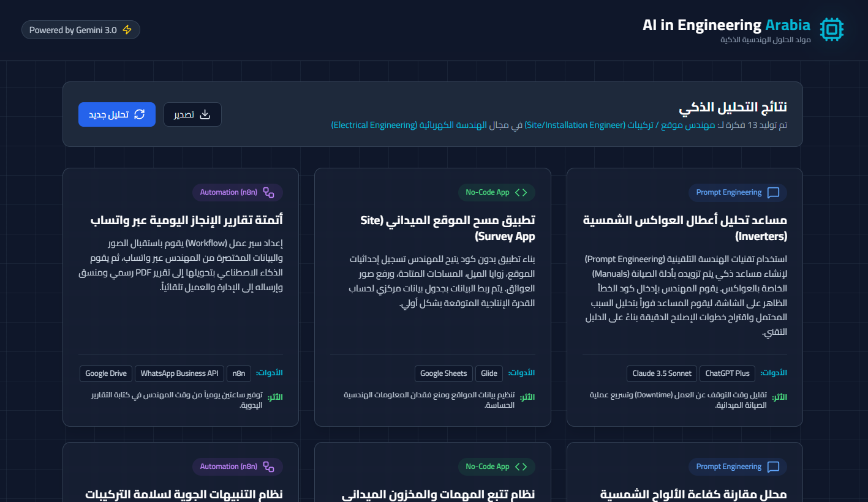This screenshot has height=502, width=868.
Task: Select the Google Drive tool chip
Action: 105,373
